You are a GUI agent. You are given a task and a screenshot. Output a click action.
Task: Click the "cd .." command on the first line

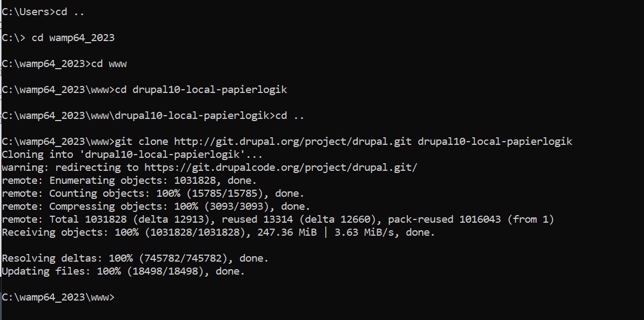tap(69, 12)
